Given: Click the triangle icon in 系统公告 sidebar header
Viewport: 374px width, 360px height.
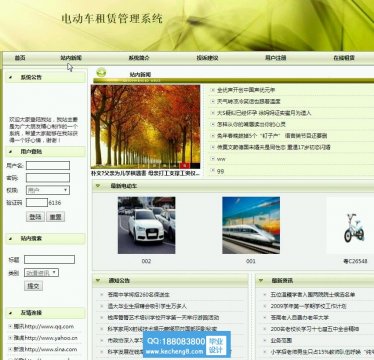Looking at the screenshot, I should coord(11,77).
